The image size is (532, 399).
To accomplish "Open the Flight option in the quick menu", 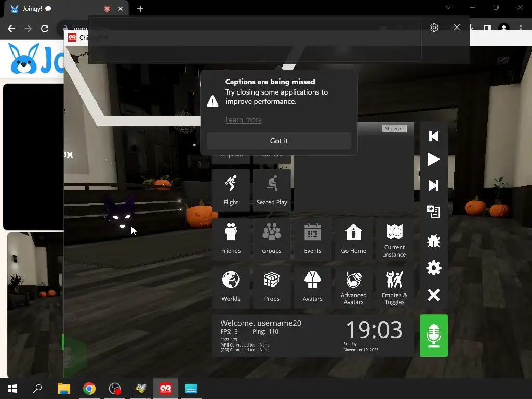I will tap(231, 190).
